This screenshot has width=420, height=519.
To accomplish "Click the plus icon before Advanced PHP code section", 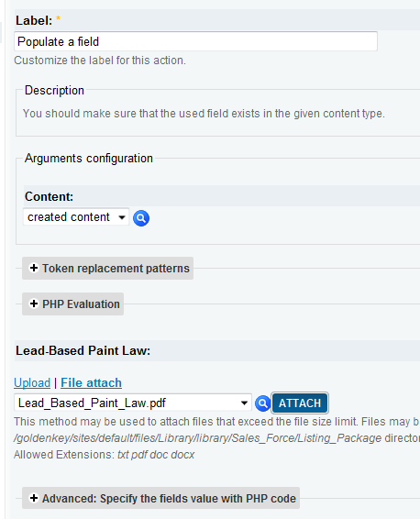I will [x=34, y=498].
